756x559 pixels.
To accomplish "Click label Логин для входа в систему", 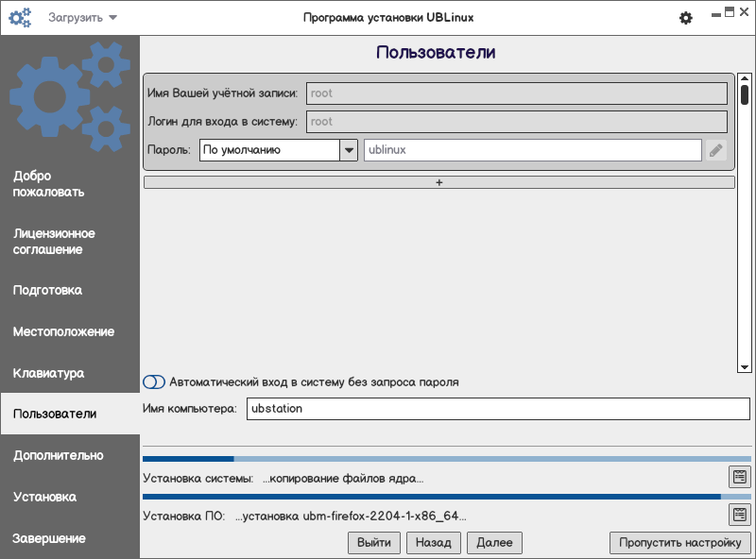I will tap(223, 122).
